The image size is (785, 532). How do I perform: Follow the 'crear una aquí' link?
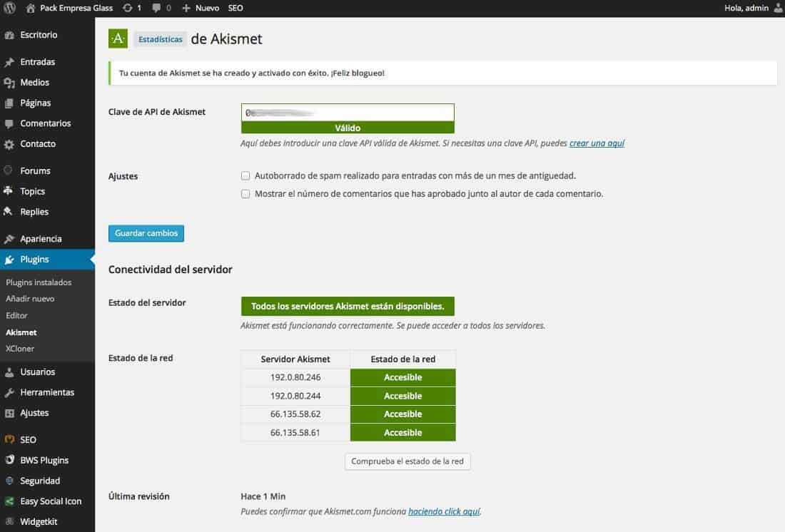click(597, 143)
